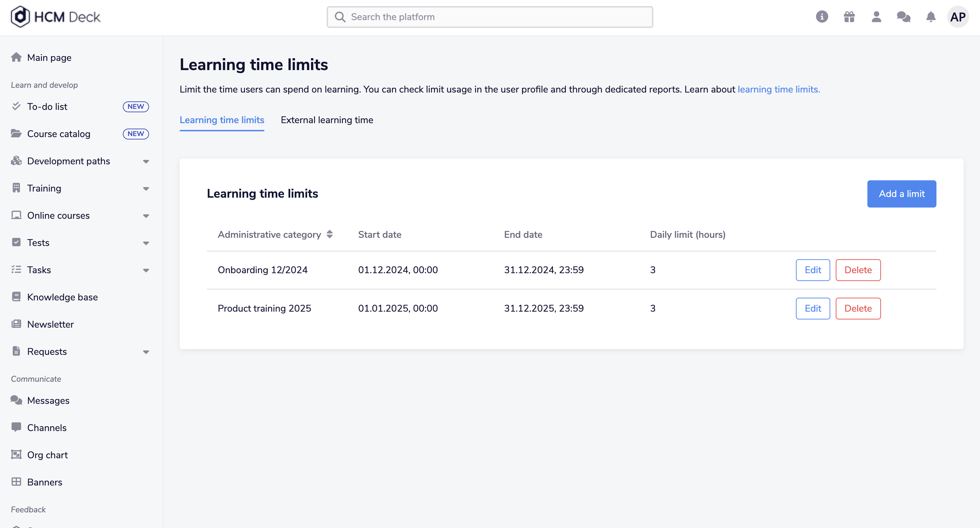Click the gift box icon

849,17
